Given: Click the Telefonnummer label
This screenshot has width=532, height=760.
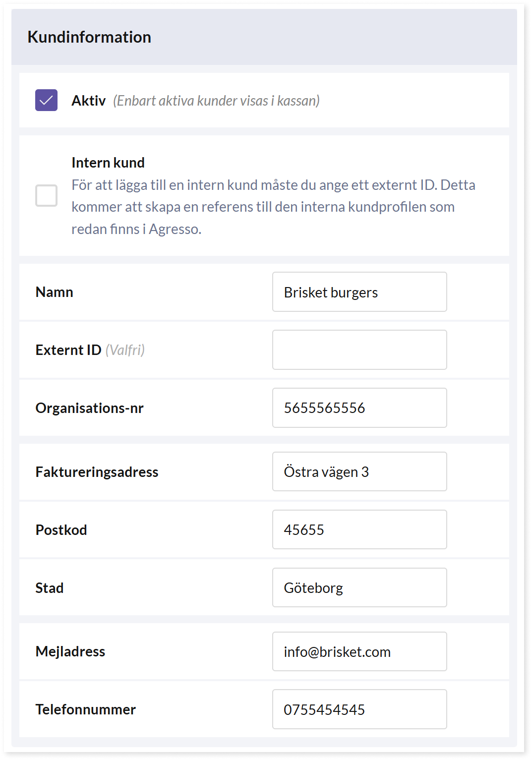Looking at the screenshot, I should pyautogui.click(x=86, y=709).
